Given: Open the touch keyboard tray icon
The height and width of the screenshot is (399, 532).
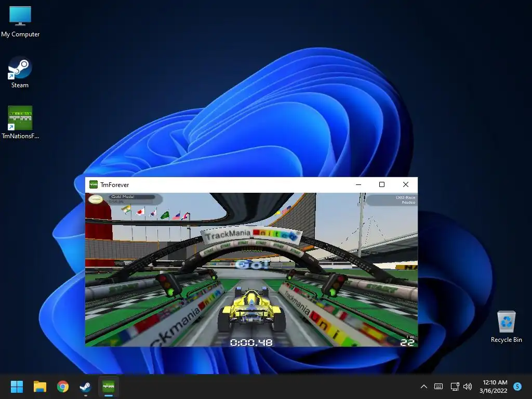Looking at the screenshot, I should 438,387.
